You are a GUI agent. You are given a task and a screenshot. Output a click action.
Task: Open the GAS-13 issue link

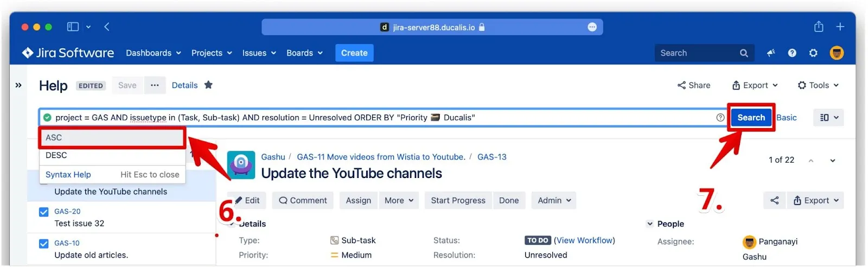coord(492,157)
